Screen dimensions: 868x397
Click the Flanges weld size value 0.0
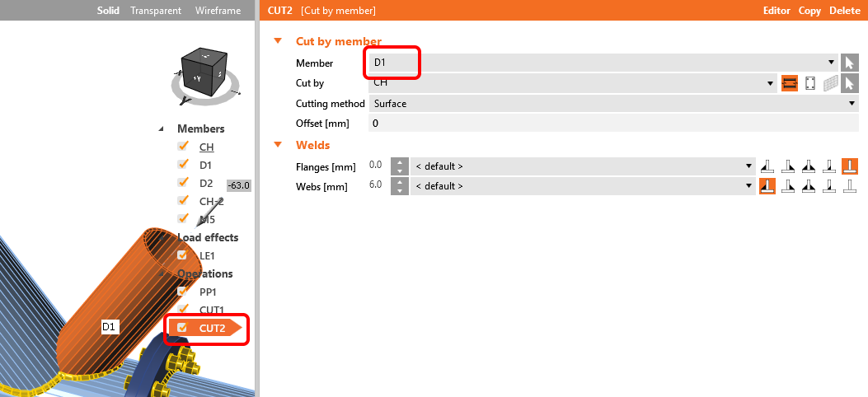[375, 165]
